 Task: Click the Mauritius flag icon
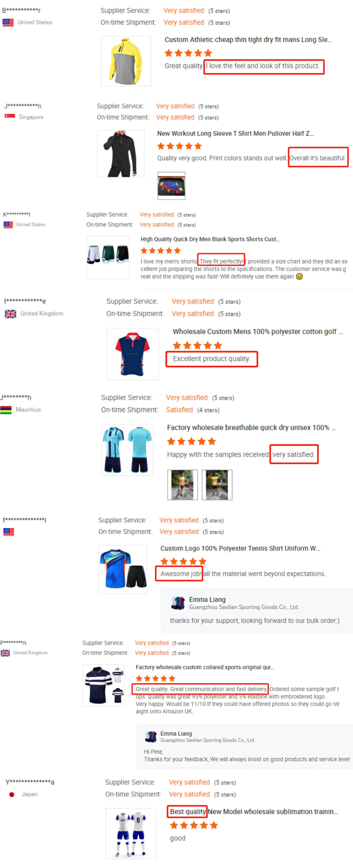click(x=6, y=410)
